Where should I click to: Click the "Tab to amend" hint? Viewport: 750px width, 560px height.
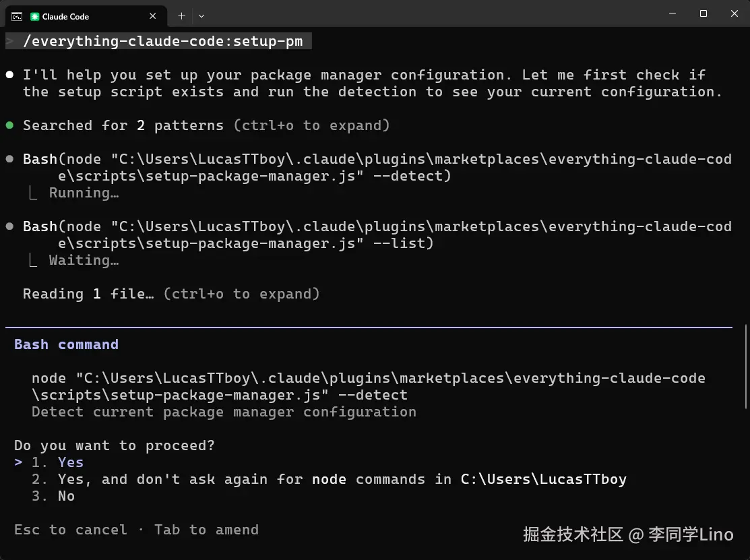coord(206,530)
